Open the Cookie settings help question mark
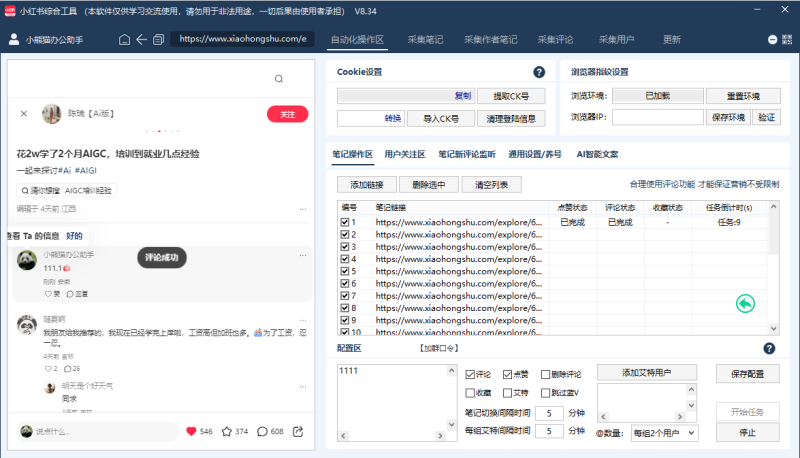The height and width of the screenshot is (458, 800). [x=539, y=72]
